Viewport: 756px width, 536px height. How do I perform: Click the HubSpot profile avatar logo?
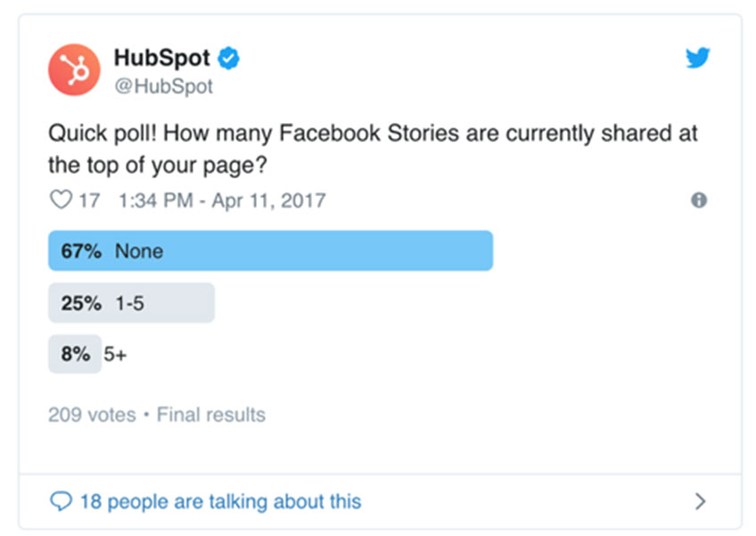point(74,70)
